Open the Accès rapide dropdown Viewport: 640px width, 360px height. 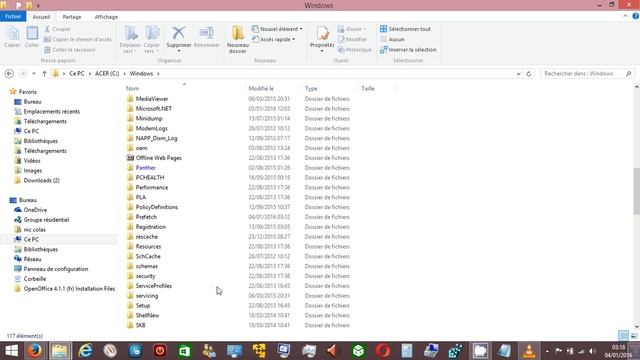point(273,39)
